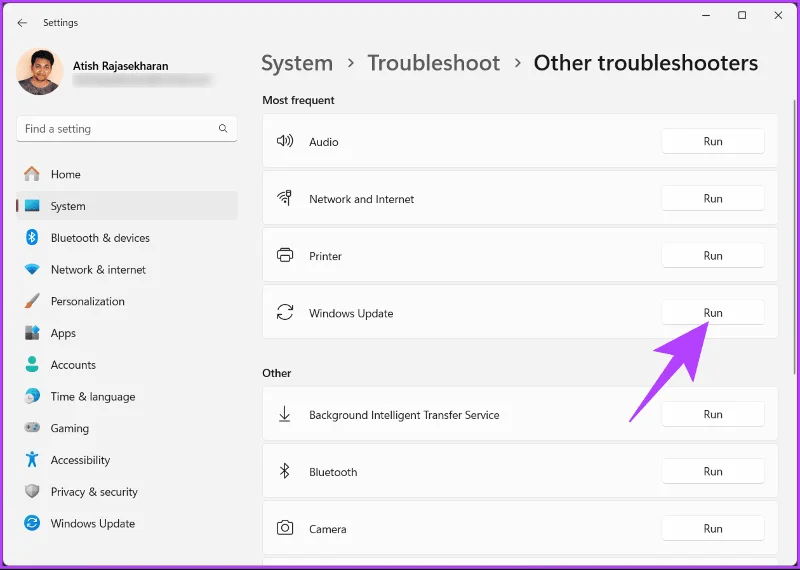Open Privacy & security settings
Viewport: 800px width, 570px height.
click(x=127, y=491)
